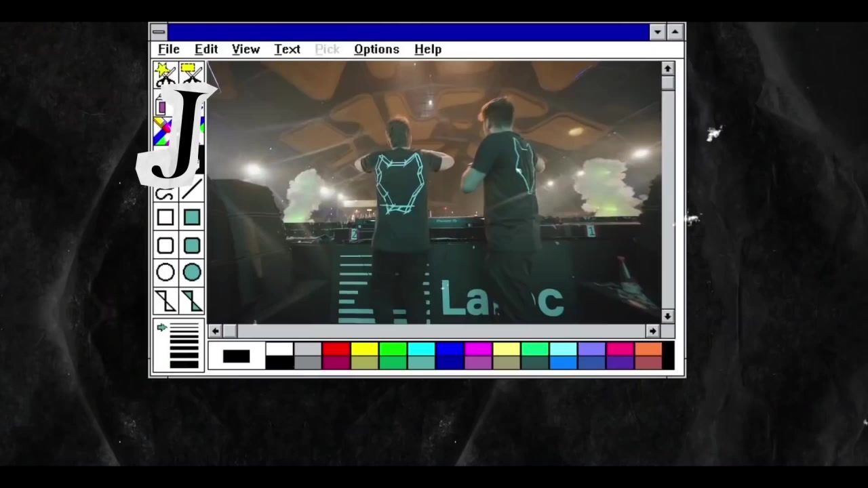Choose the indigo swatch below hot pink

tap(620, 363)
